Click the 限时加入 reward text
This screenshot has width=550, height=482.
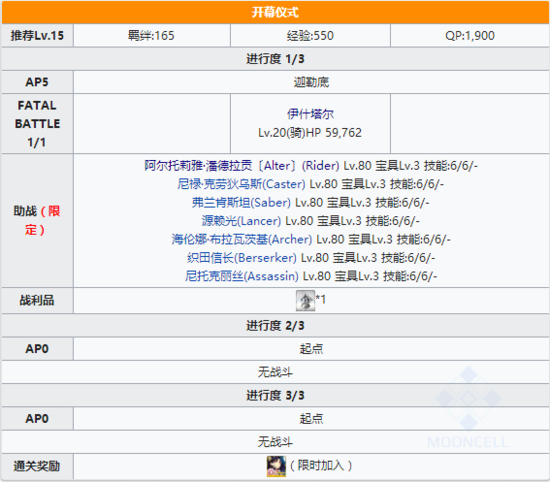pyautogui.click(x=321, y=466)
